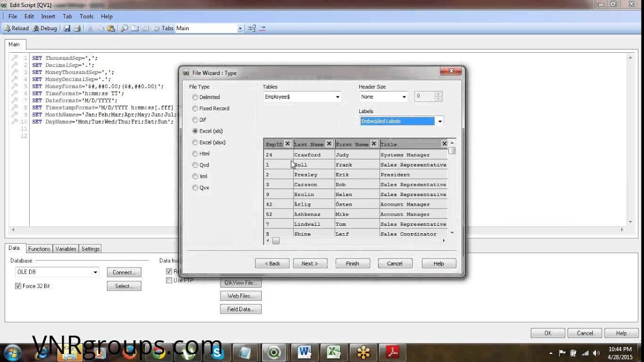Open the Database dropdown OLE DB

57,272
